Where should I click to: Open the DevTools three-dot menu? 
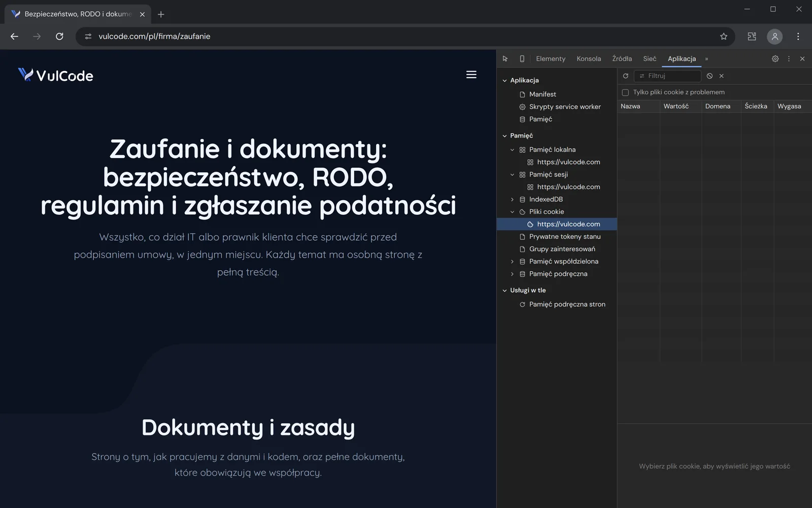pyautogui.click(x=789, y=59)
